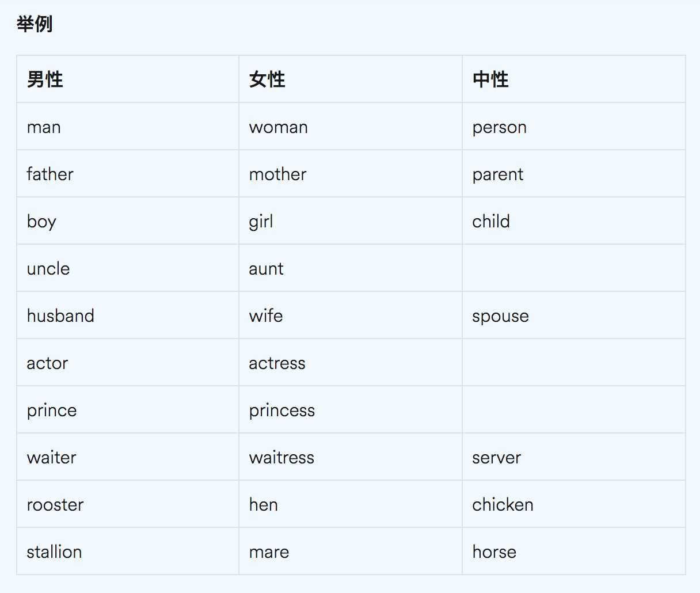Screen dimensions: 700x593
Task: Click the word "server"
Action: tap(496, 458)
